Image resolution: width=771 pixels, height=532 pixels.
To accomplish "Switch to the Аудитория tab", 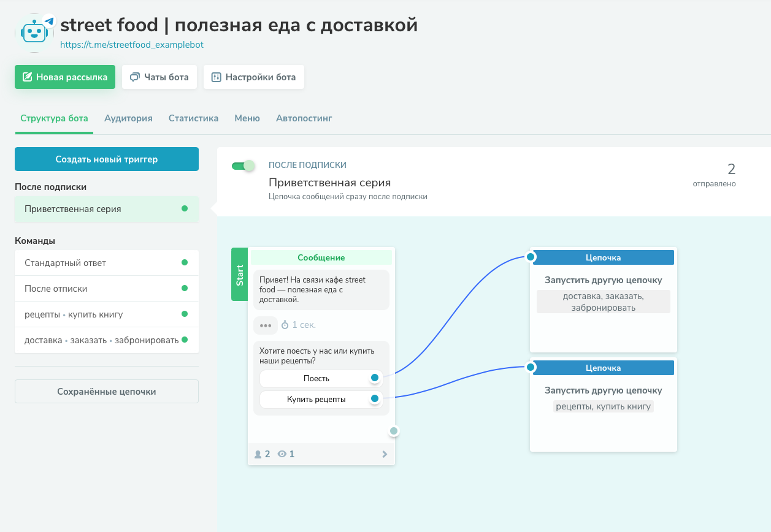I will (x=128, y=118).
